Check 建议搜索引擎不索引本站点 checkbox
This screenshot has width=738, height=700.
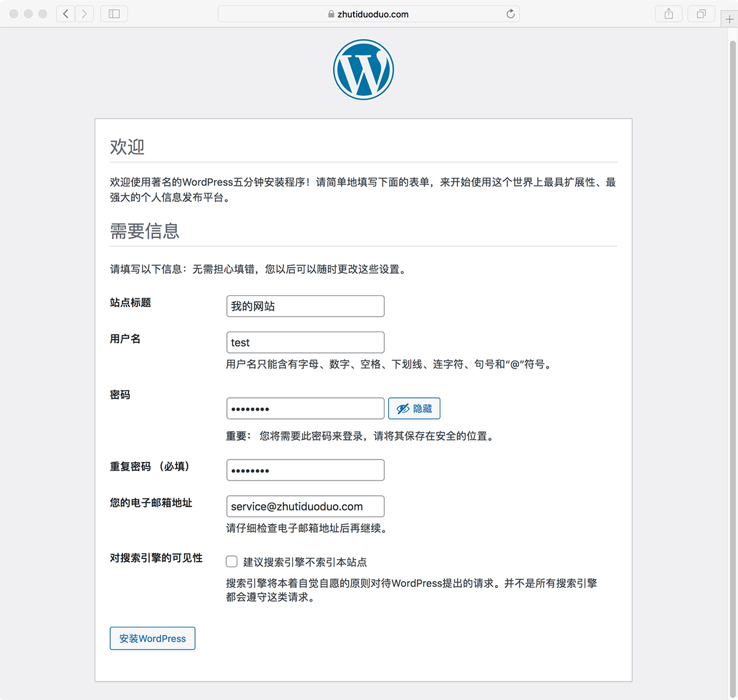coord(232,562)
